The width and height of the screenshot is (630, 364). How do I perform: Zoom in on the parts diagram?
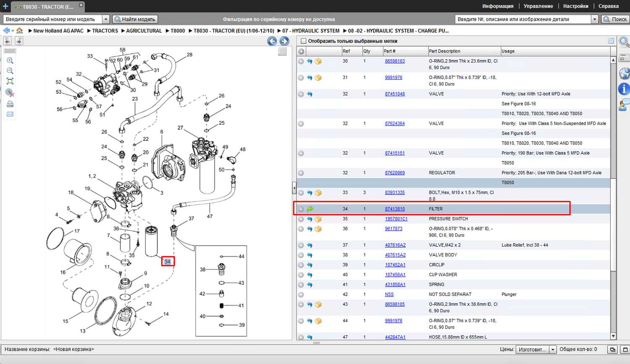[10, 61]
